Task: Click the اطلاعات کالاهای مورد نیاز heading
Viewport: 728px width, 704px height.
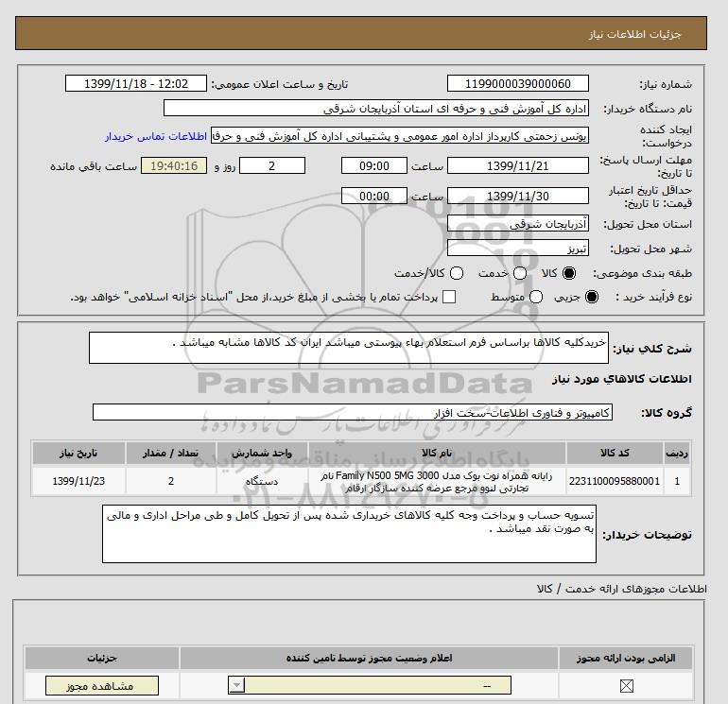Action: (622, 379)
